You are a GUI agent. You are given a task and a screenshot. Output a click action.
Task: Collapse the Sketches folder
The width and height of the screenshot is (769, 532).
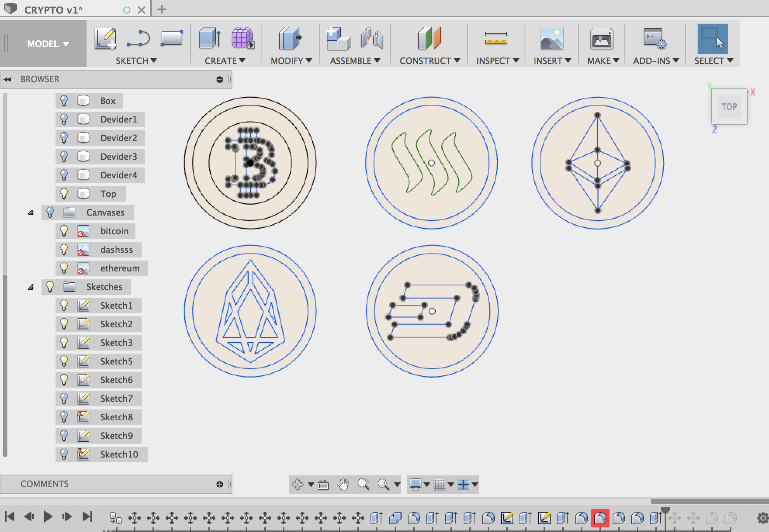coord(31,287)
